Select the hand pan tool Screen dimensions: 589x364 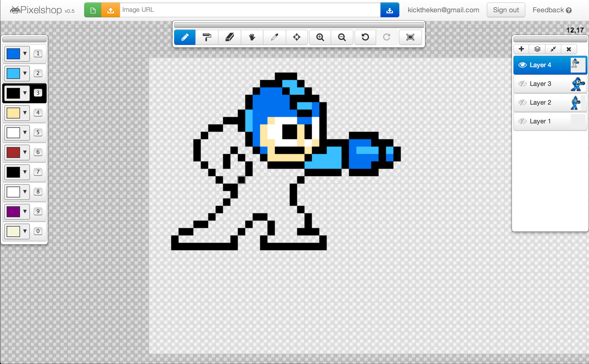pyautogui.click(x=252, y=37)
